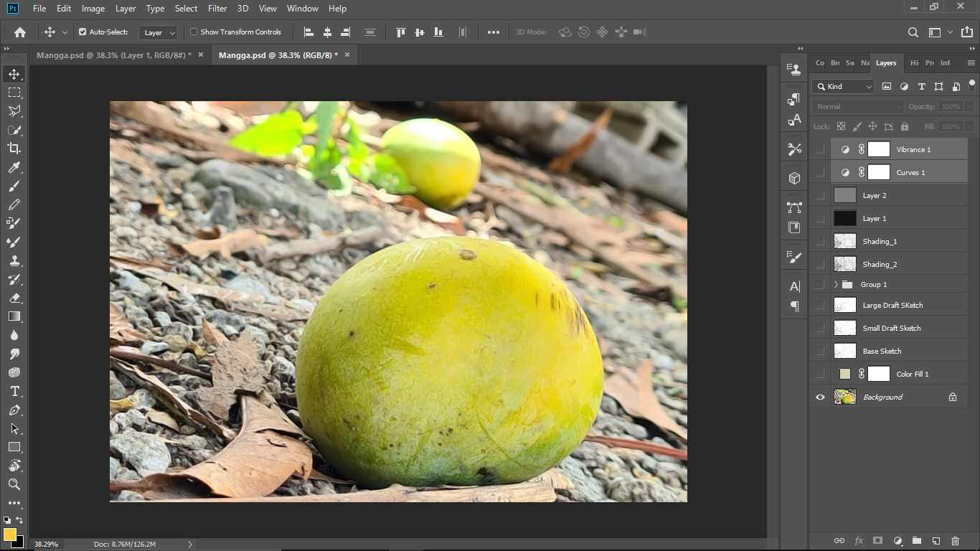The height and width of the screenshot is (551, 980).
Task: Enable Show Transform Controls checkbox
Action: click(194, 32)
